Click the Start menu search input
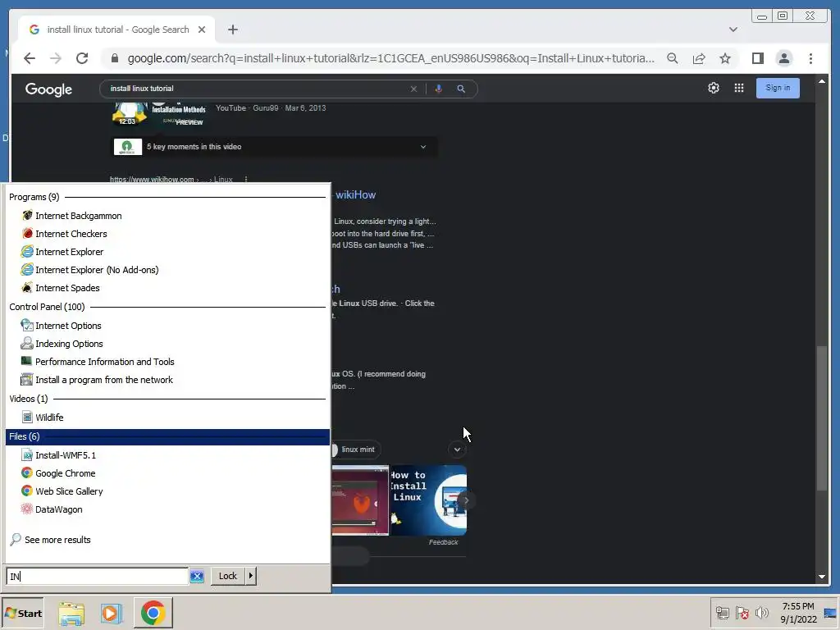The image size is (840, 630). (x=97, y=577)
